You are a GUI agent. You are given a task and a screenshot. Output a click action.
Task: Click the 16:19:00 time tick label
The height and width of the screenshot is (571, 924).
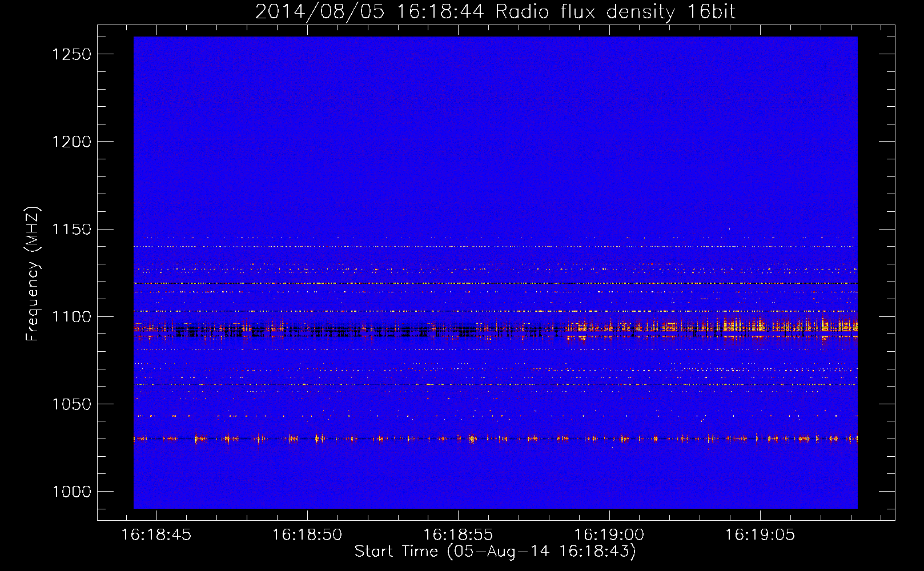(609, 534)
